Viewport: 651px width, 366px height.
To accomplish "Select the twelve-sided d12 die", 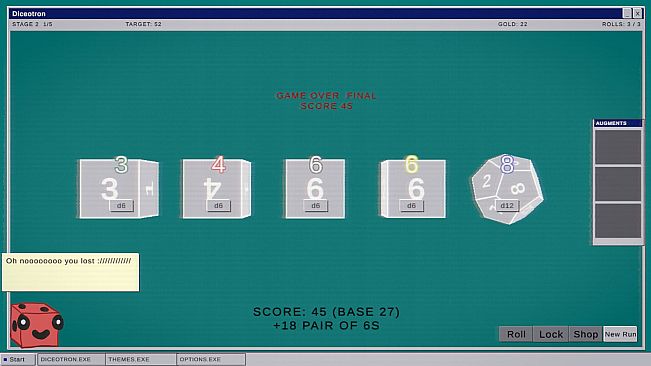I will (x=507, y=189).
